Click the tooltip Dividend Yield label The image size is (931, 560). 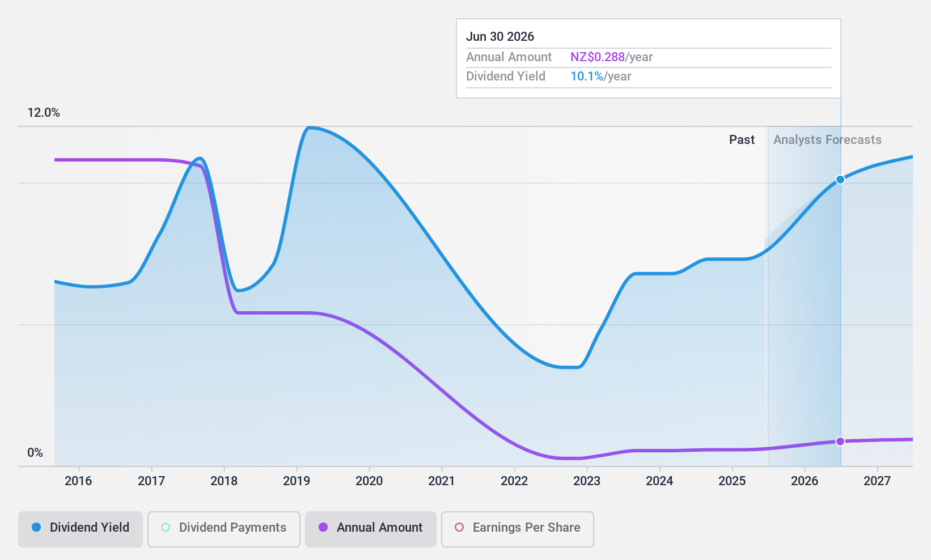pyautogui.click(x=506, y=77)
